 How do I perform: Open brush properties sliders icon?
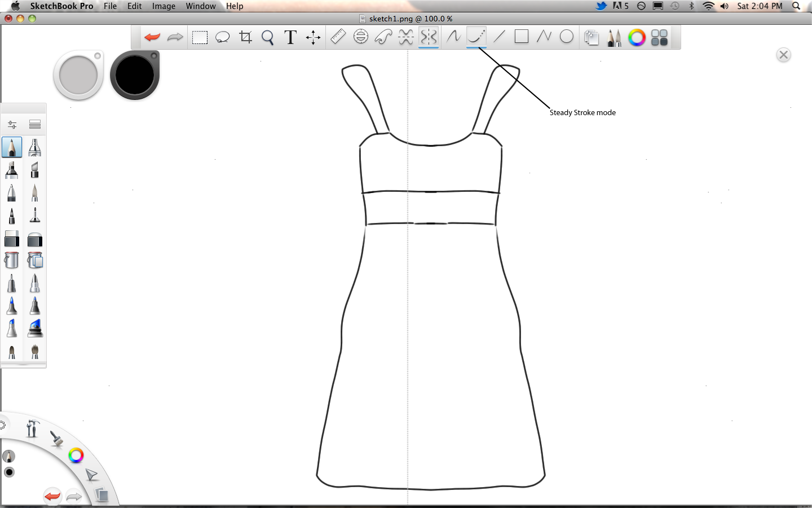tap(12, 124)
